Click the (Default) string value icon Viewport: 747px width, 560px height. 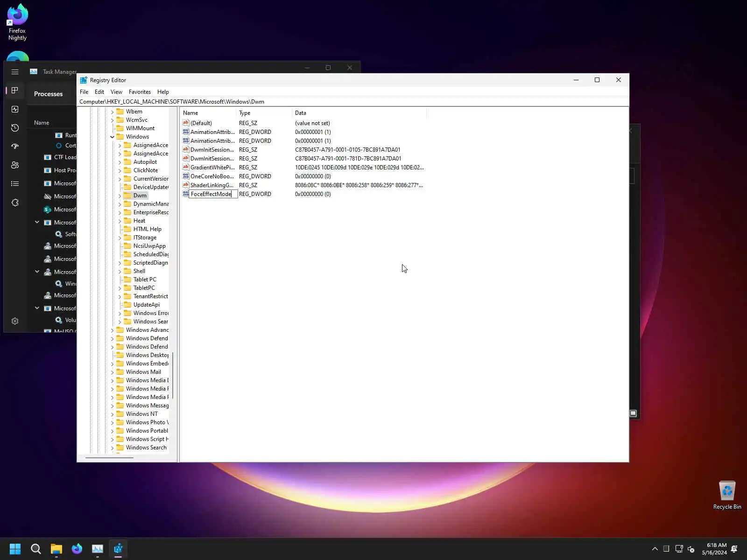[x=185, y=123]
